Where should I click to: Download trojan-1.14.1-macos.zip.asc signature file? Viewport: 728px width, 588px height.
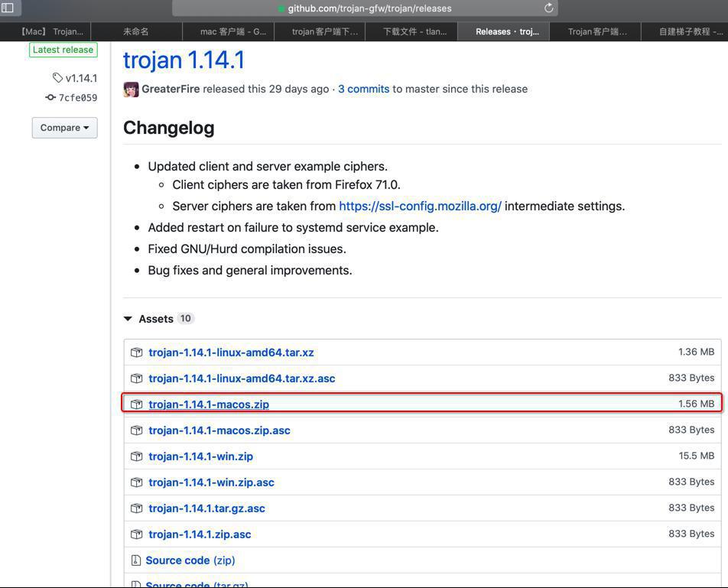pos(219,430)
